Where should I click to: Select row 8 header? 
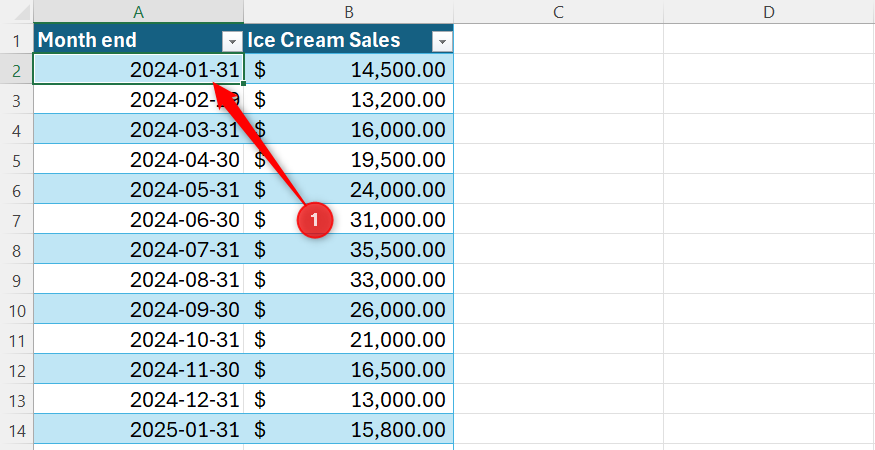(x=17, y=251)
